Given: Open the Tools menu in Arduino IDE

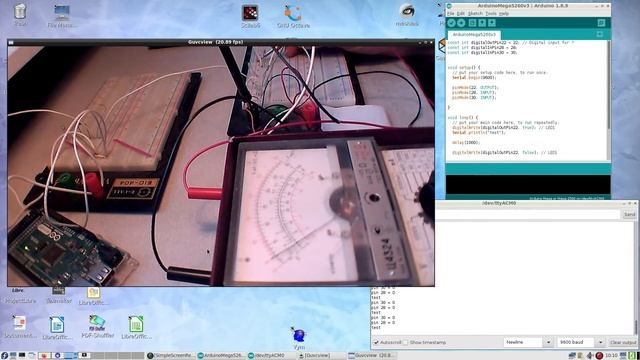Looking at the screenshot, I should (x=491, y=13).
